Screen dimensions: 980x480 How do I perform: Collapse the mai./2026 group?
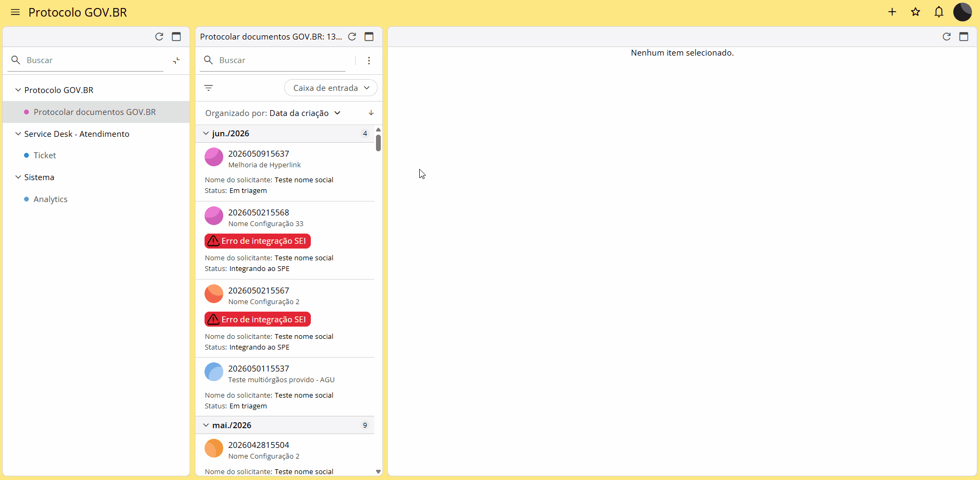click(206, 425)
